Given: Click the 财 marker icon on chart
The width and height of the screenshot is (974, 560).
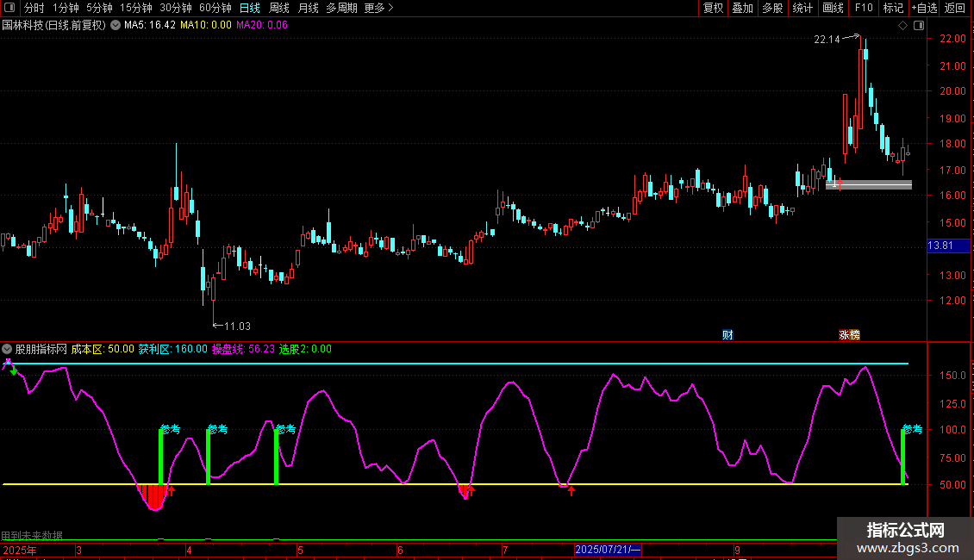Looking at the screenshot, I should (x=727, y=334).
